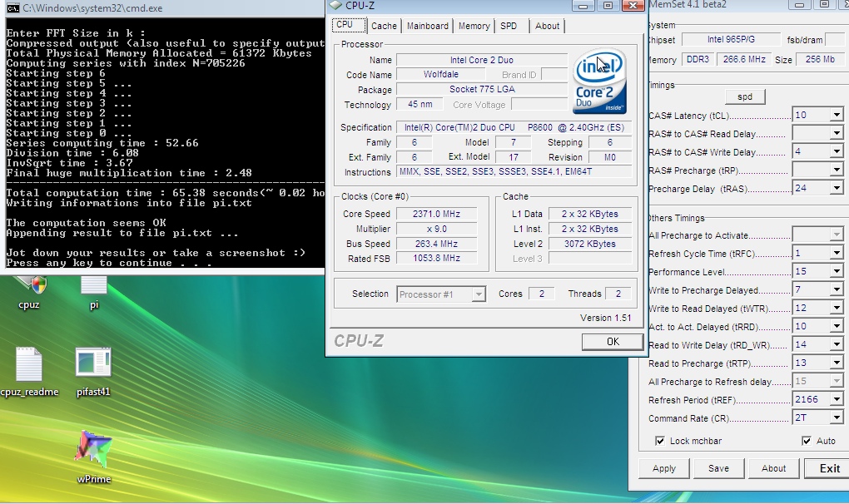Click the fsb/dram value field in MemSet
The image size is (849, 504).
click(836, 39)
